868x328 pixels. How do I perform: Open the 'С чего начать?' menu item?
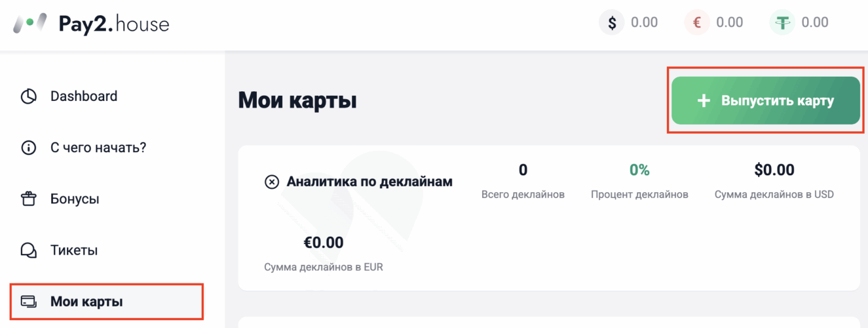(x=98, y=148)
